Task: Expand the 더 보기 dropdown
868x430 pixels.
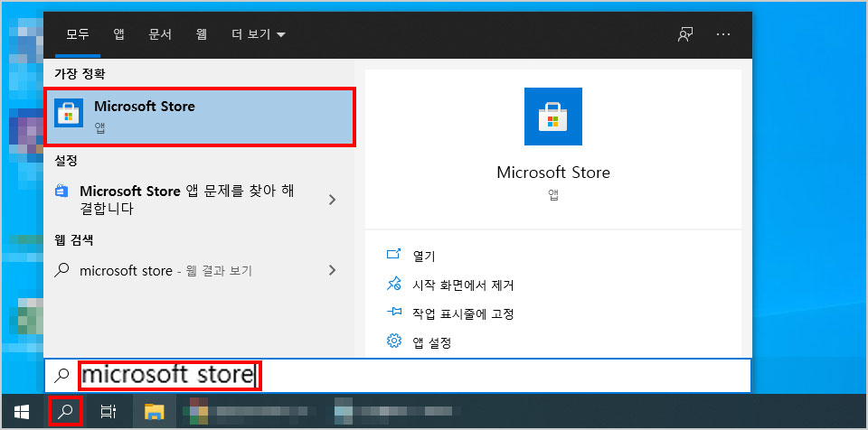Action: pos(259,34)
